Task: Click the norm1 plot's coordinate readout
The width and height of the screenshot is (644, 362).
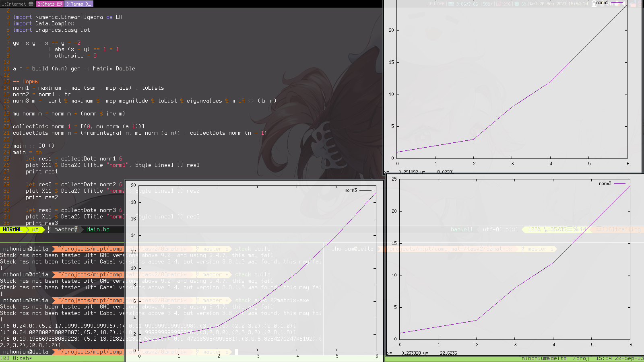Action: 419,172
